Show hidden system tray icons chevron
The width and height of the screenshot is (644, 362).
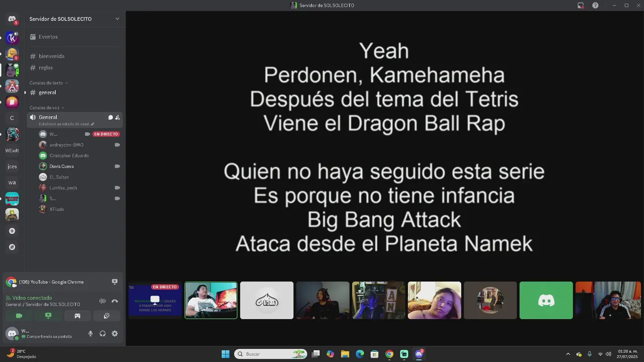[x=568, y=354]
